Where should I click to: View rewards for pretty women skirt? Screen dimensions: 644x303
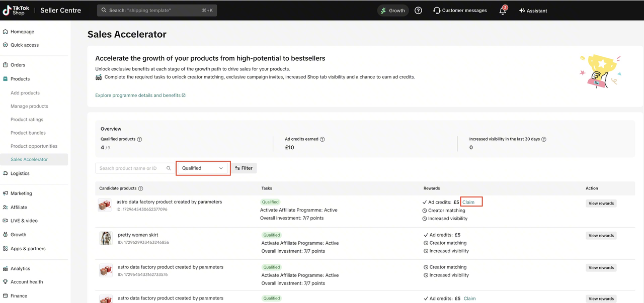[601, 236]
